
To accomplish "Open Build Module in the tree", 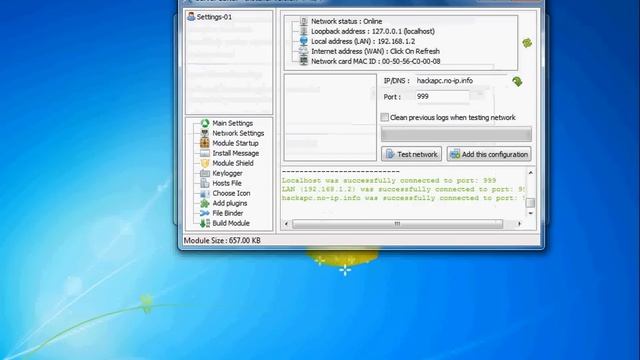I will coord(231,223).
